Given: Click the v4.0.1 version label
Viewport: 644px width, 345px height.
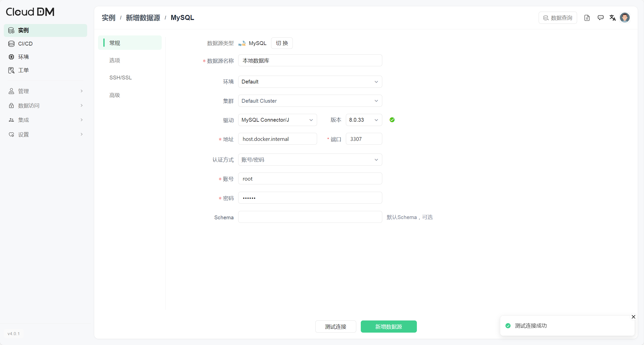Looking at the screenshot, I should pos(14,334).
